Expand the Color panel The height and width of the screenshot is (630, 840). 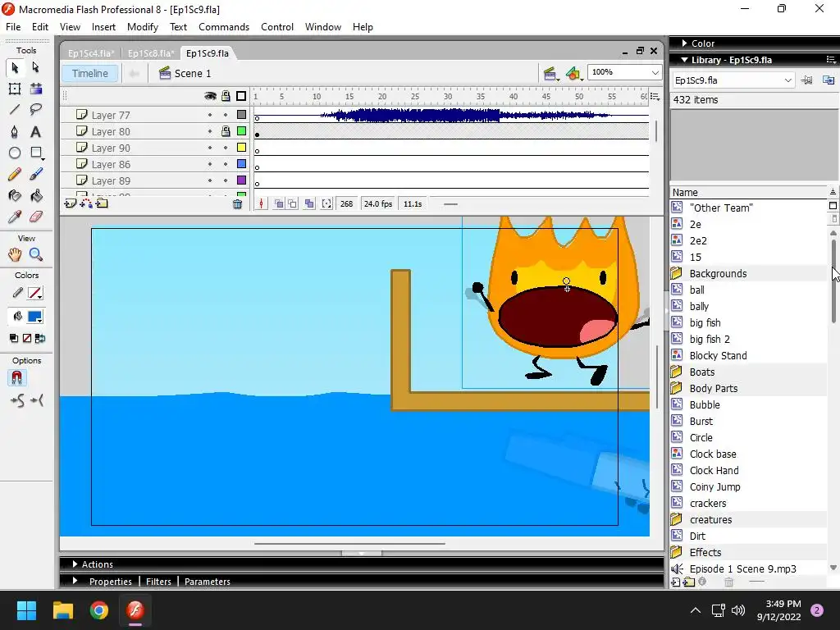684,43
